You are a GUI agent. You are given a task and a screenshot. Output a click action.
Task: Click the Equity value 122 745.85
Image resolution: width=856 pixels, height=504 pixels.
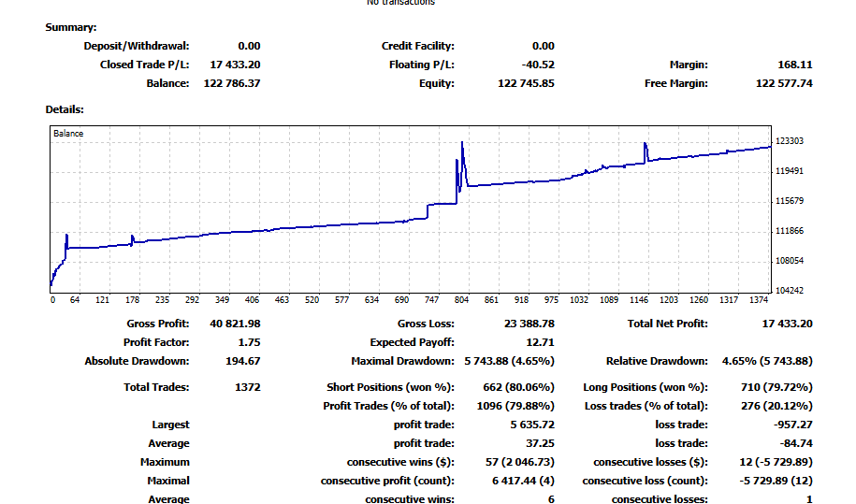[526, 83]
